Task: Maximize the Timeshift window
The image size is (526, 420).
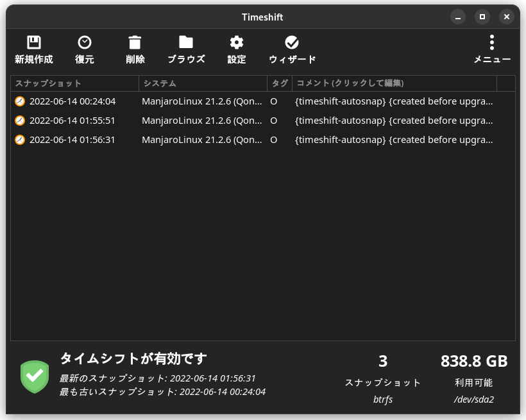Action: pos(482,17)
